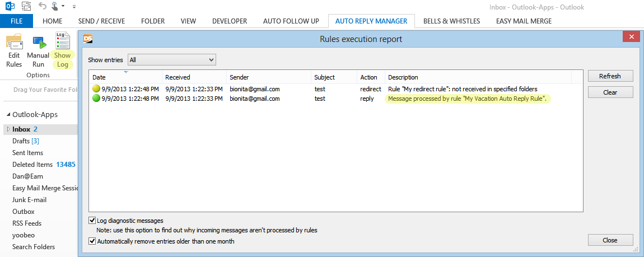
Task: Start a Manual Run of rules
Action: click(38, 51)
